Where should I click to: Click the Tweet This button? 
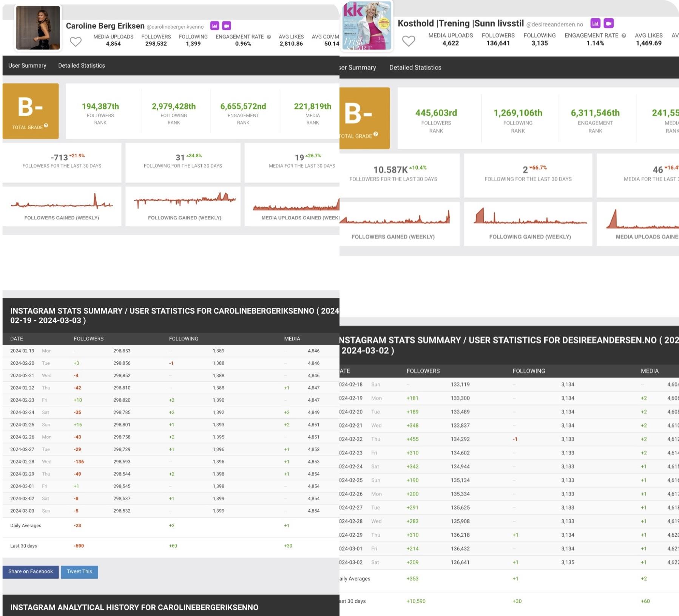(x=79, y=571)
